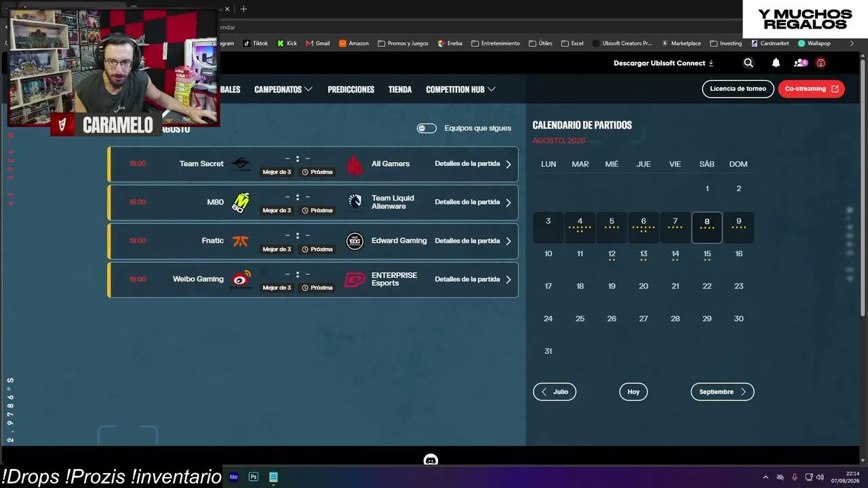
Task: Open Detalles de la partida for Team Secret
Action: pyautogui.click(x=473, y=164)
